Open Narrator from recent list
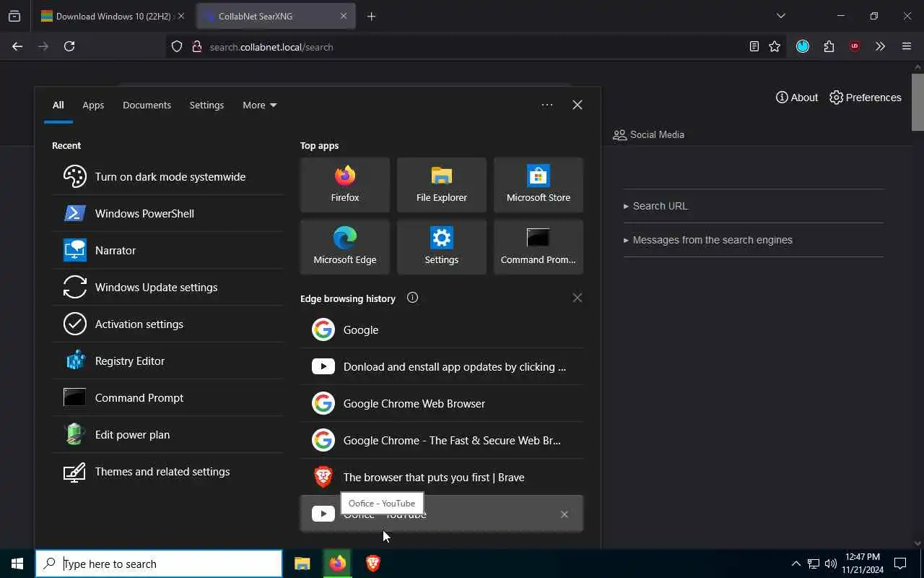The width and height of the screenshot is (924, 578). (167, 250)
